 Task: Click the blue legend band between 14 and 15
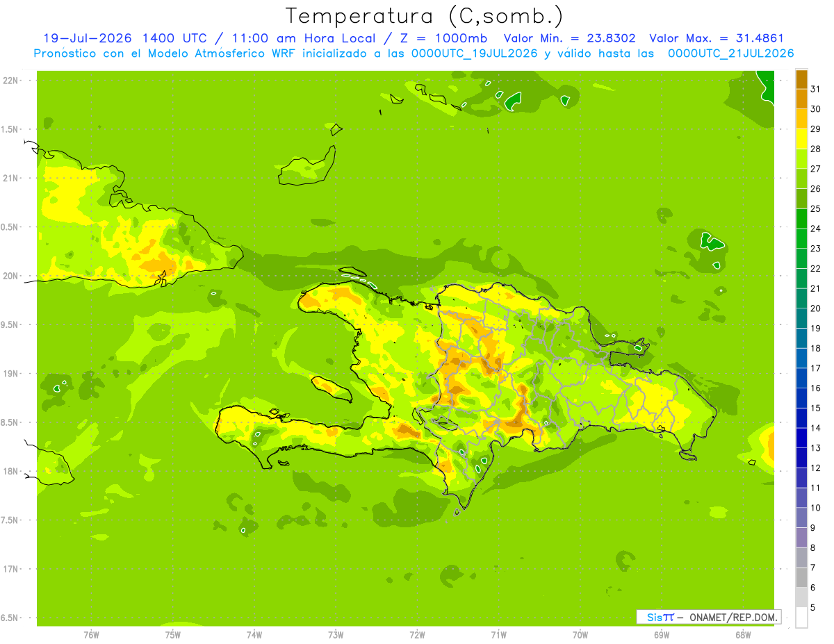click(801, 418)
